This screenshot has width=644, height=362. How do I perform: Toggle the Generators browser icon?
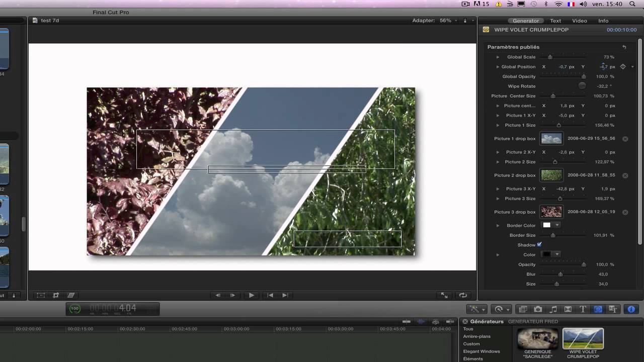pos(598,309)
